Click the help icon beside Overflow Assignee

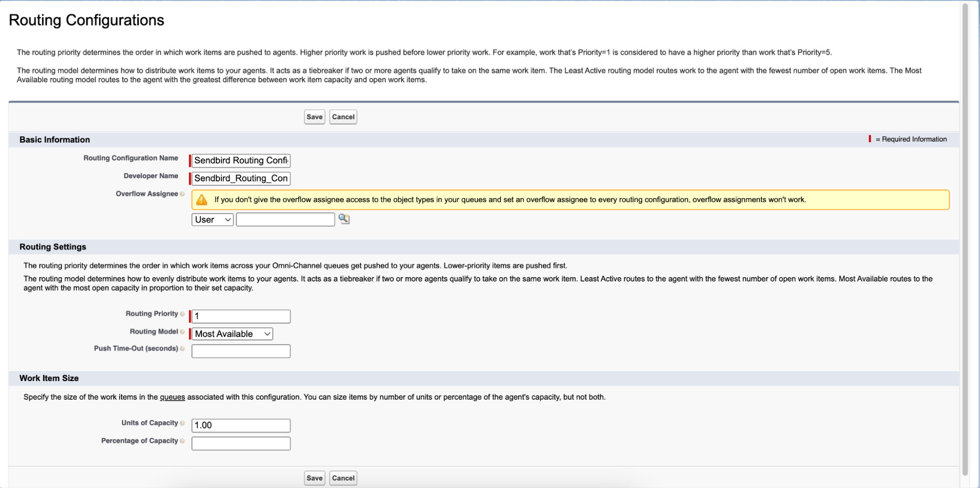tap(183, 194)
